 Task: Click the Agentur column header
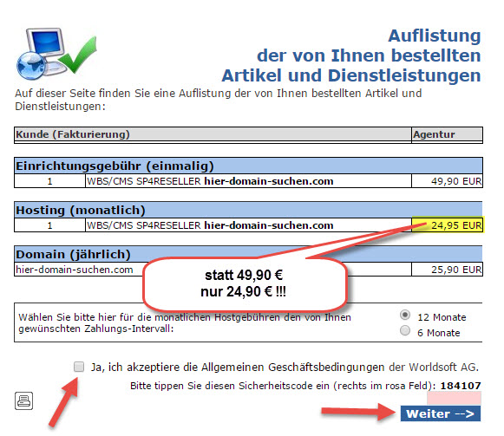(x=447, y=134)
